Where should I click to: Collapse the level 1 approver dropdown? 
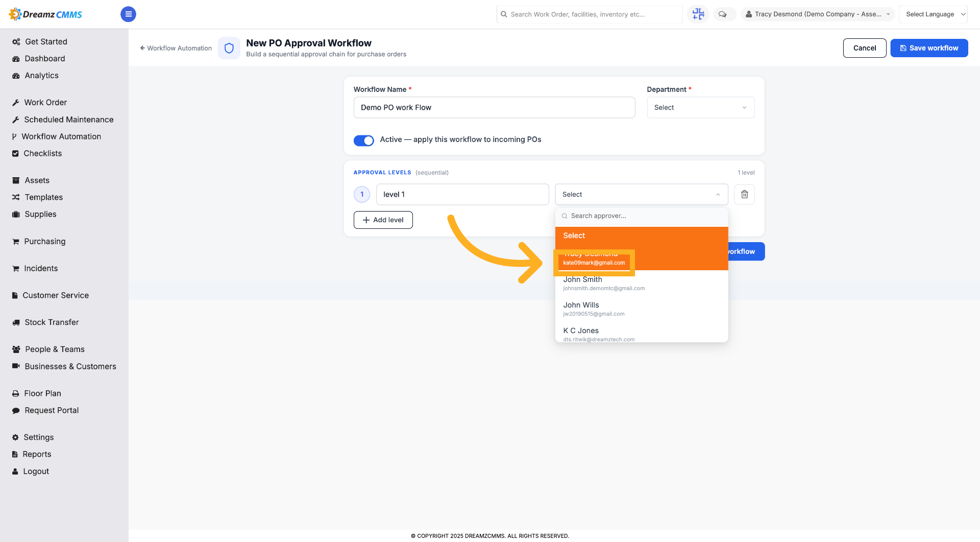point(641,195)
